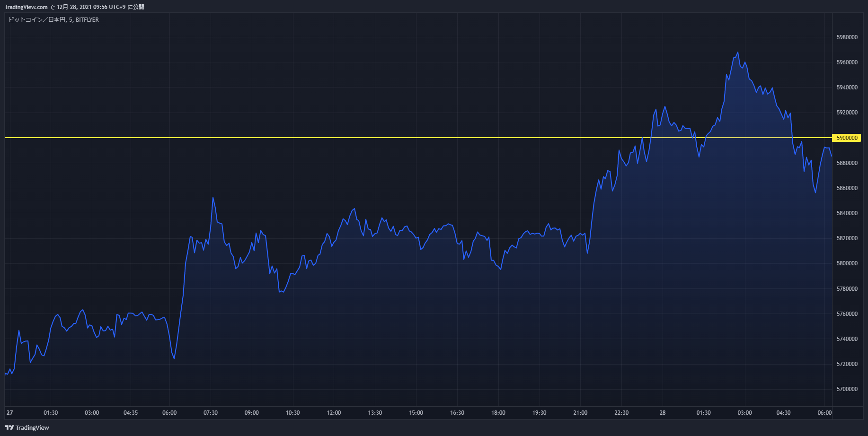Click the 5920000 price axis label

tap(847, 113)
